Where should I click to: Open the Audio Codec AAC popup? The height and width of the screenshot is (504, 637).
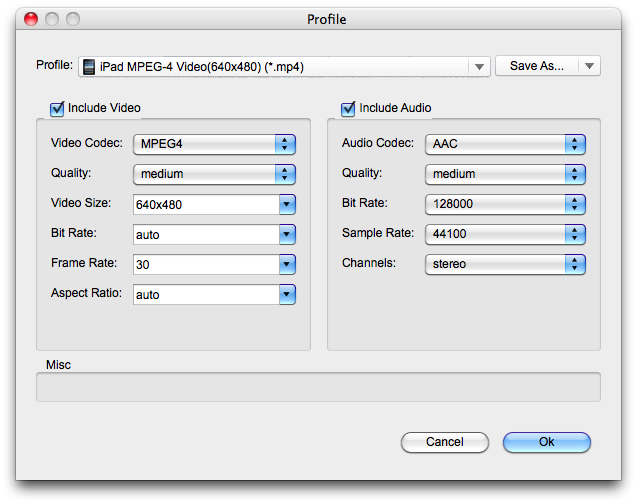coord(505,144)
